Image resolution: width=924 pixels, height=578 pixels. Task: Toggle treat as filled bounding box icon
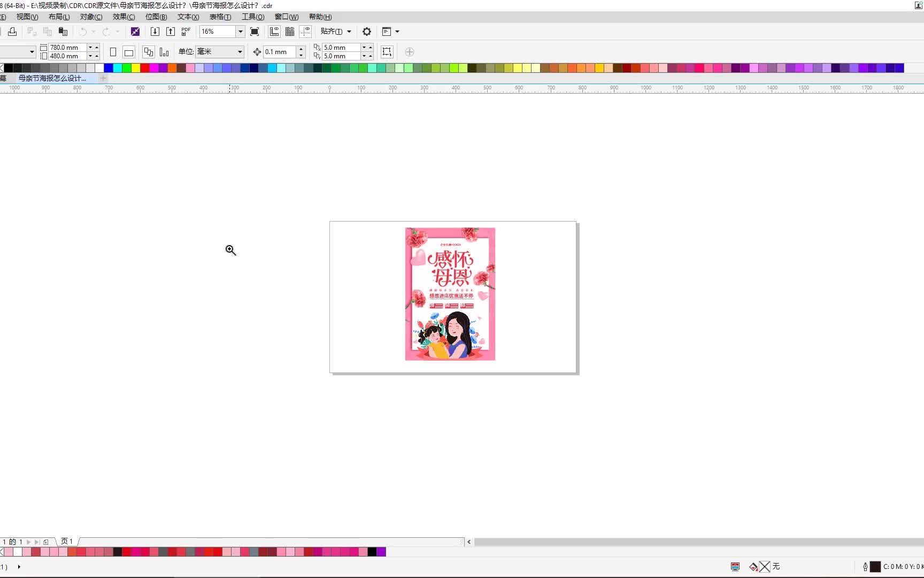387,52
